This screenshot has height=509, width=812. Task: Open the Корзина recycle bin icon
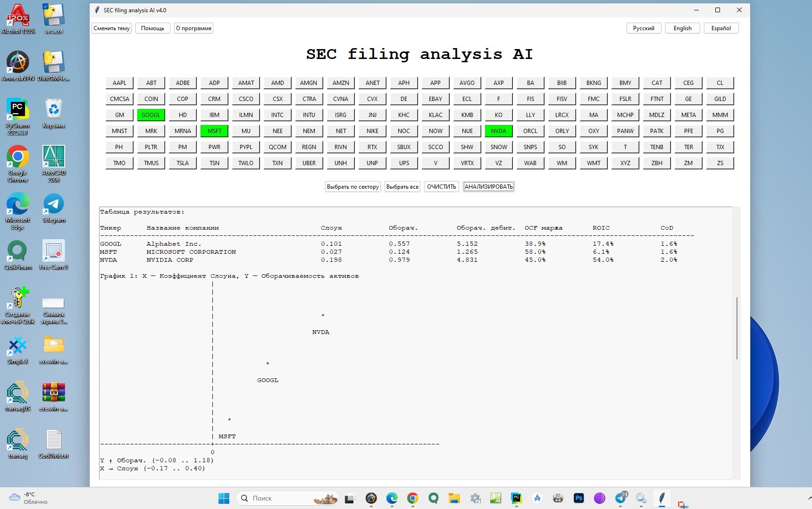(x=54, y=113)
